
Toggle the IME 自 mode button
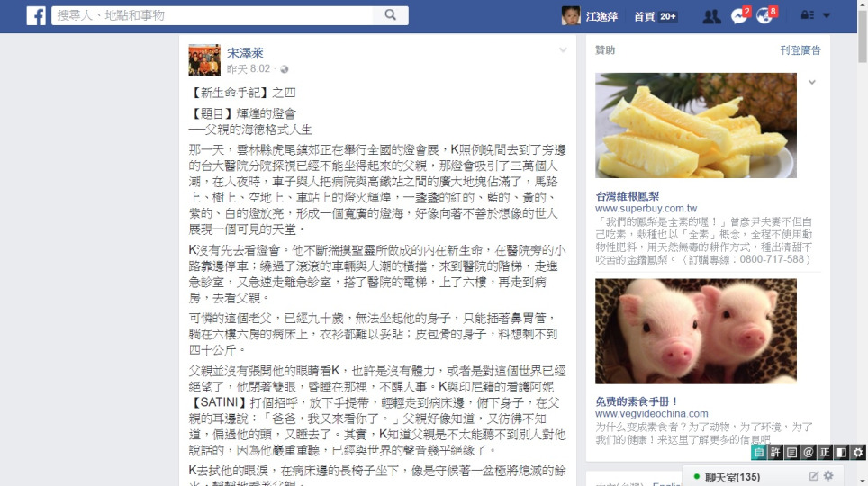click(x=758, y=452)
